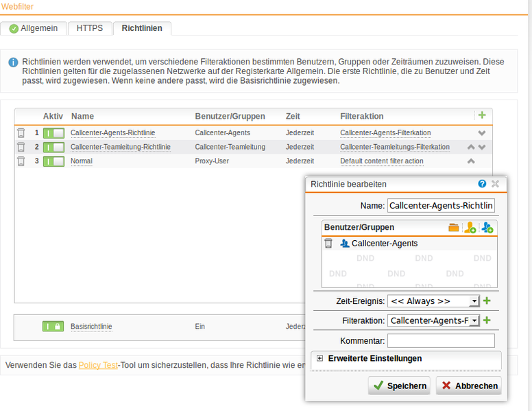Click the Kommentar input field
Screen dimensions: 532x411
(441, 340)
